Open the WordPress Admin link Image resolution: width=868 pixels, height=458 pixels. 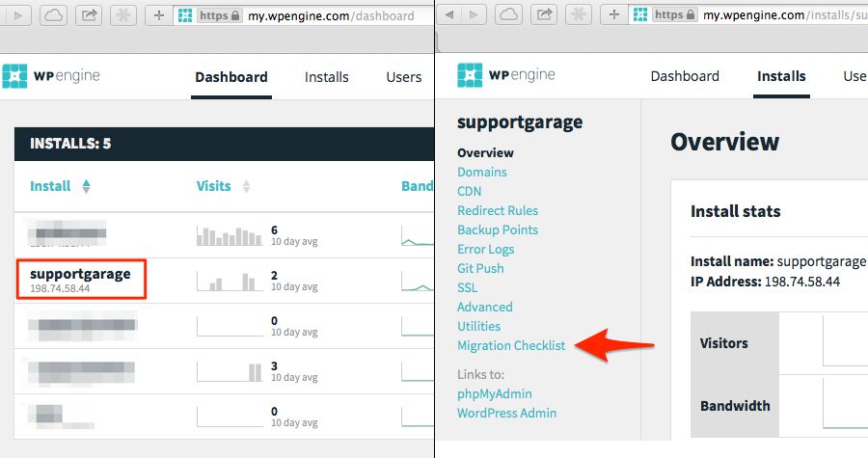click(506, 414)
